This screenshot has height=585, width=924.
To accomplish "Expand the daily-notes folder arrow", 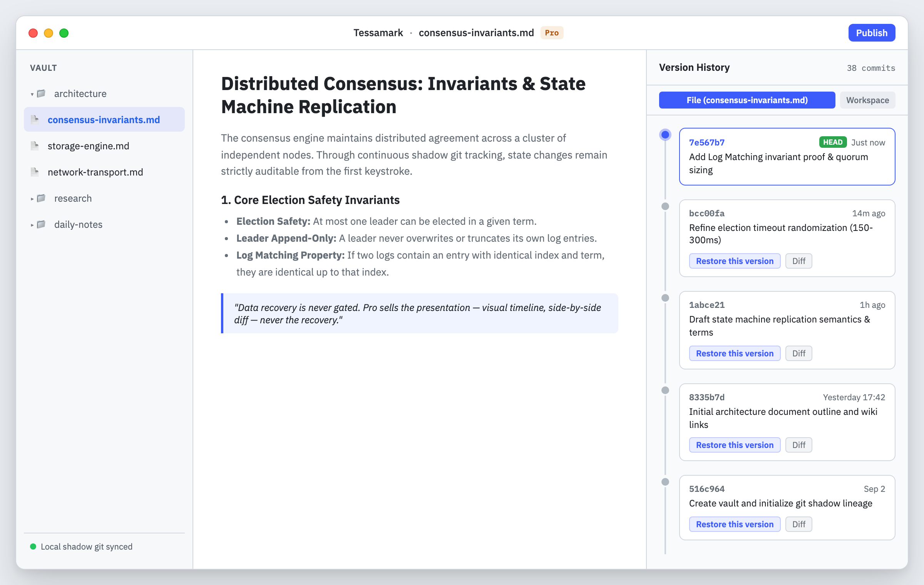I will (x=32, y=225).
